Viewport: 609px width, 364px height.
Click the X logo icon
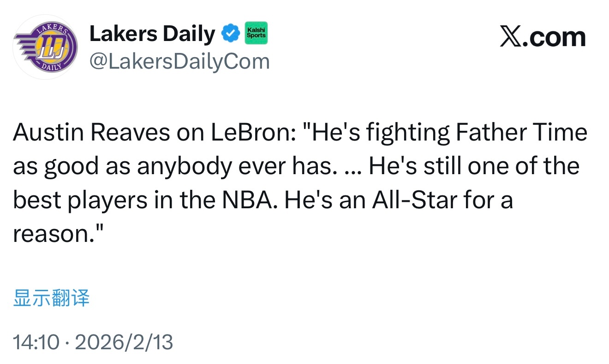(x=513, y=37)
